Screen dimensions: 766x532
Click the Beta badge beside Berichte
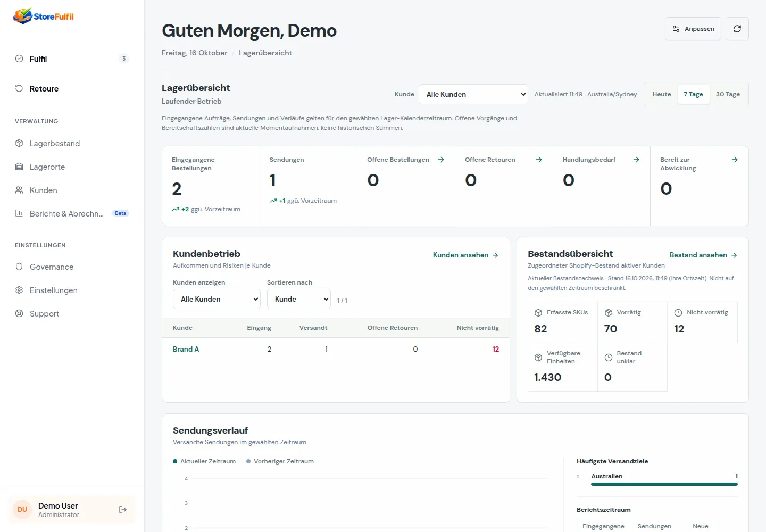coord(121,213)
